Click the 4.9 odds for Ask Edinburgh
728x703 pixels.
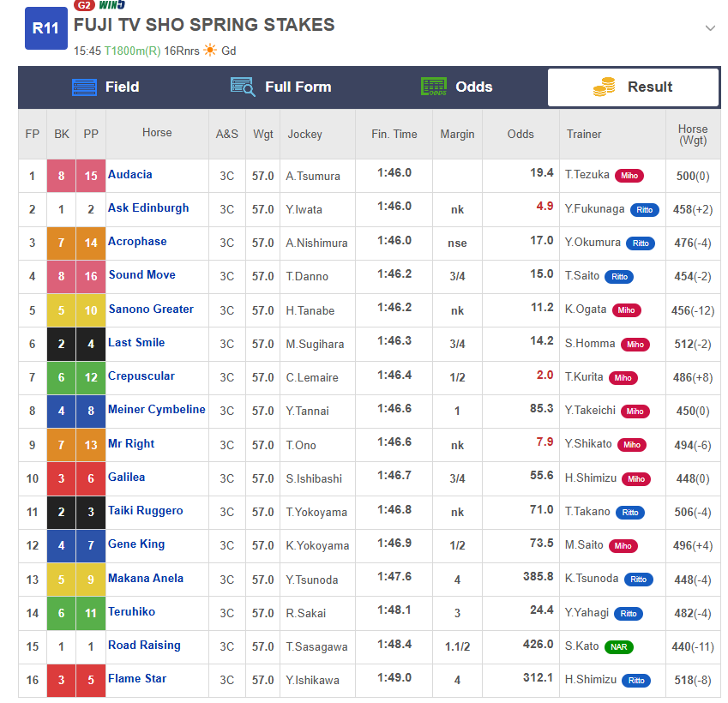click(544, 206)
